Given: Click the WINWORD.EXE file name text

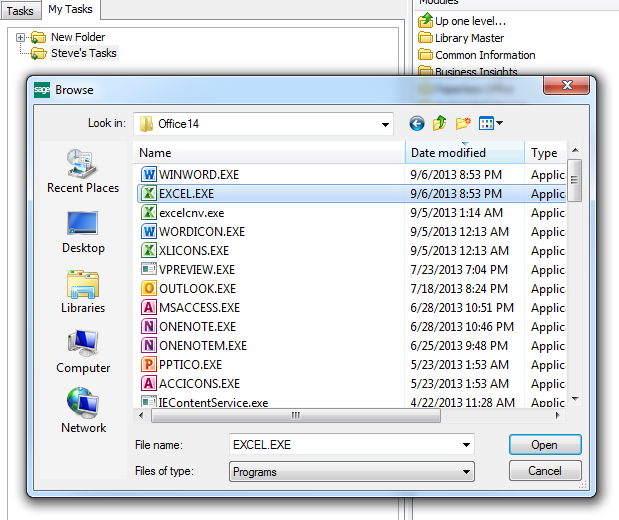Looking at the screenshot, I should point(199,175).
